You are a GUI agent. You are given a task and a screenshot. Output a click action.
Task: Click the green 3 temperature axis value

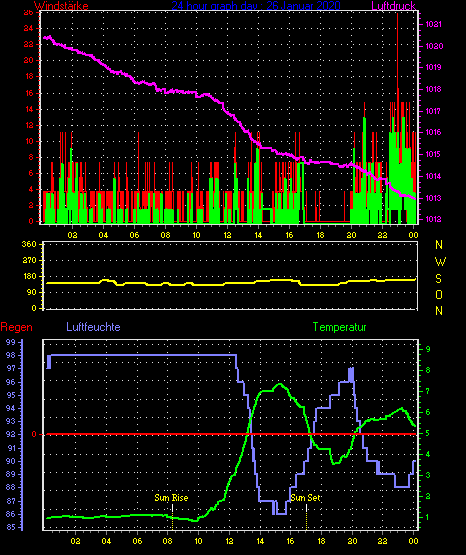[428, 475]
